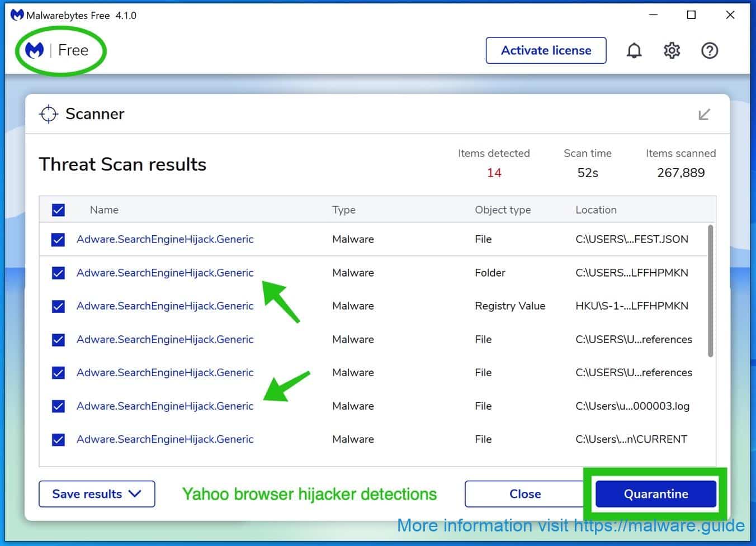Screen dimensions: 756x546
Task: Click the Close button
Action: 525,494
